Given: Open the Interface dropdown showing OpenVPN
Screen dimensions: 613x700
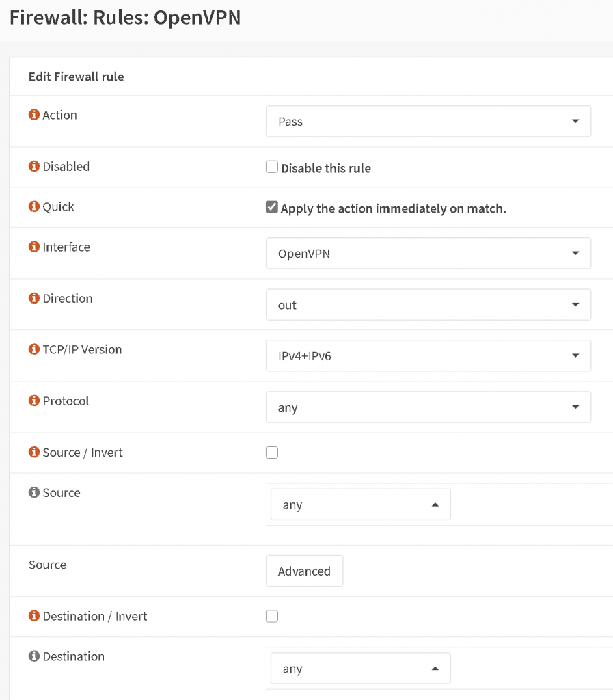Looking at the screenshot, I should pos(428,253).
